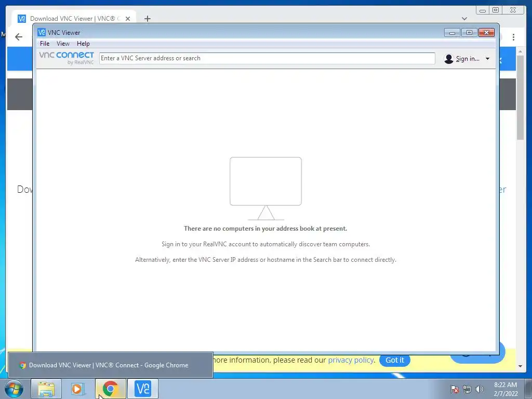The height and width of the screenshot is (399, 532).
Task: Maximize the VNC Viewer window
Action: 469,33
